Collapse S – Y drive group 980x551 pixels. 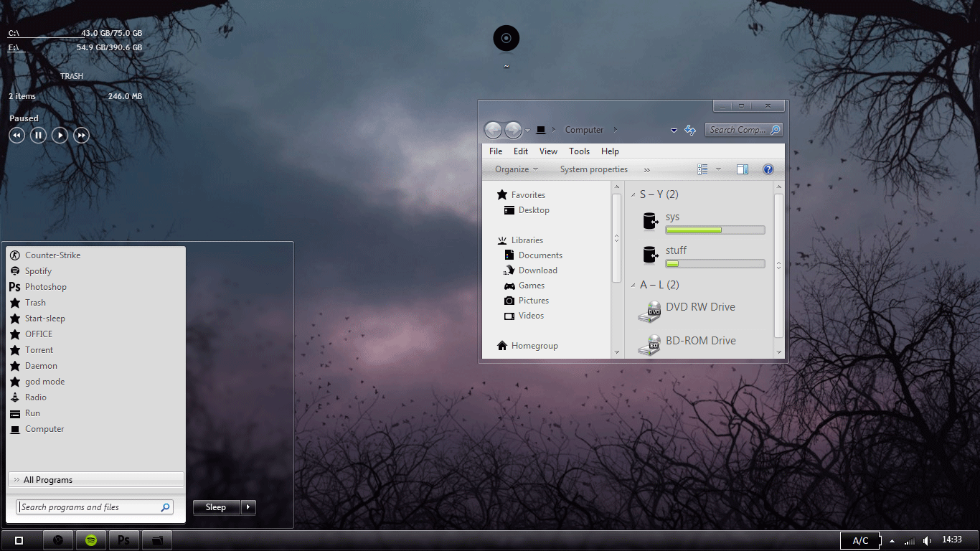633,194
